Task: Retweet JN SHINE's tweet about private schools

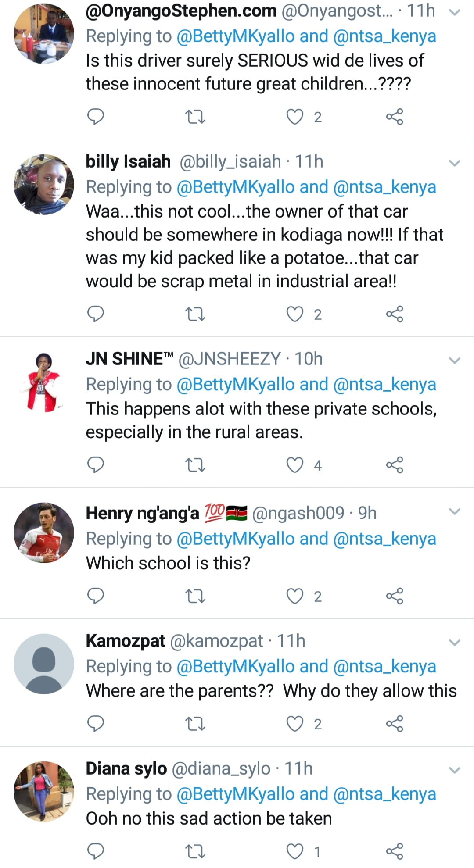Action: click(195, 465)
